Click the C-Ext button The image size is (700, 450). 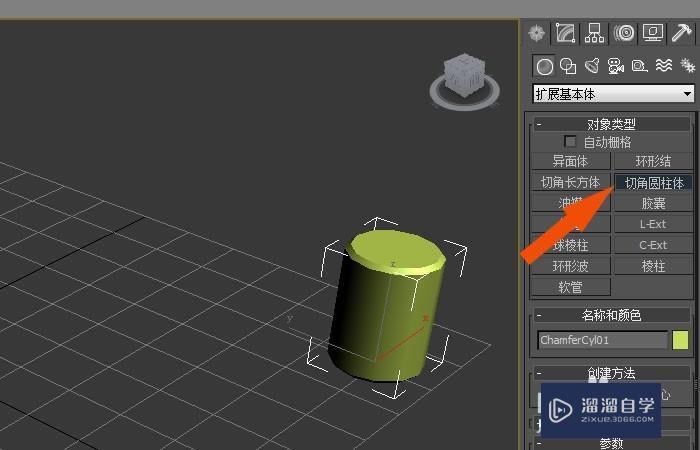pyautogui.click(x=653, y=245)
